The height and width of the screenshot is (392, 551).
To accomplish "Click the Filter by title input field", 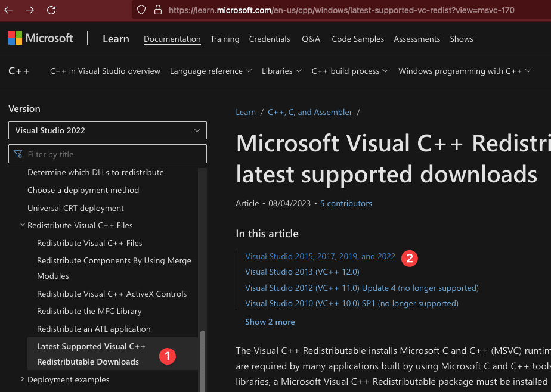I will tap(113, 154).
